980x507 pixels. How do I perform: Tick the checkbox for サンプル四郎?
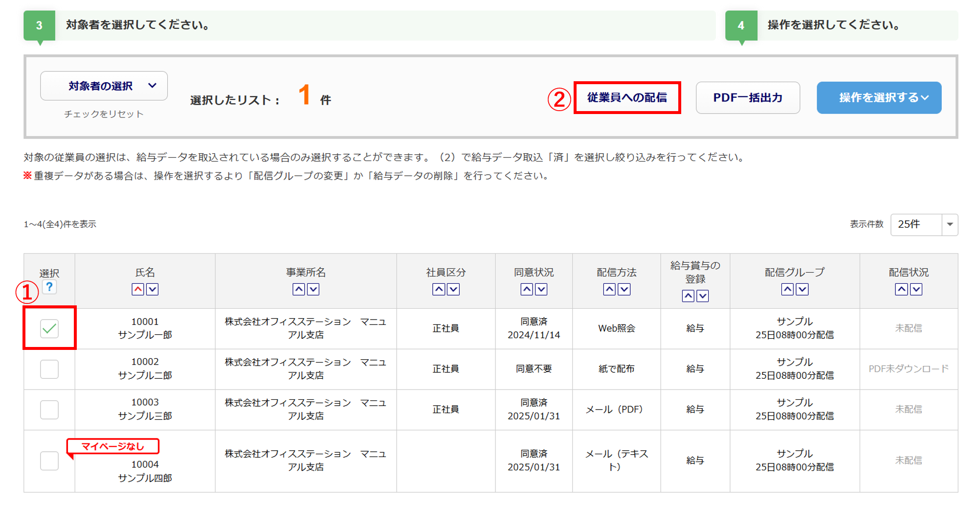pyautogui.click(x=49, y=461)
